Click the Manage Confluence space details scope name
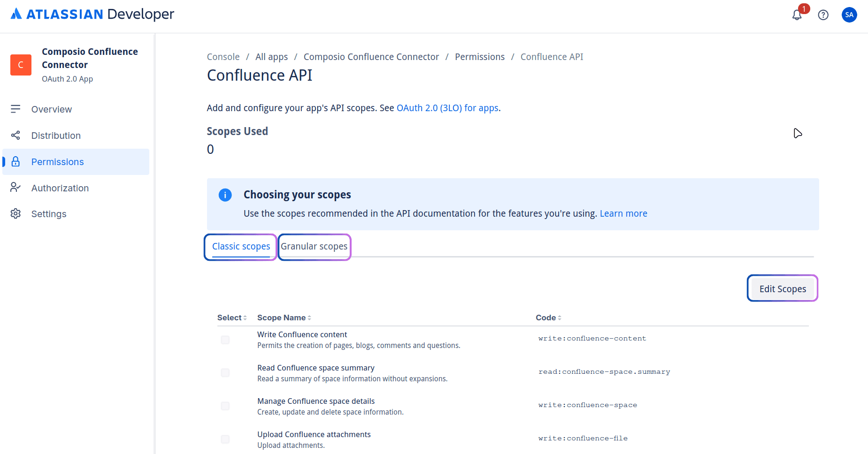 (316, 401)
